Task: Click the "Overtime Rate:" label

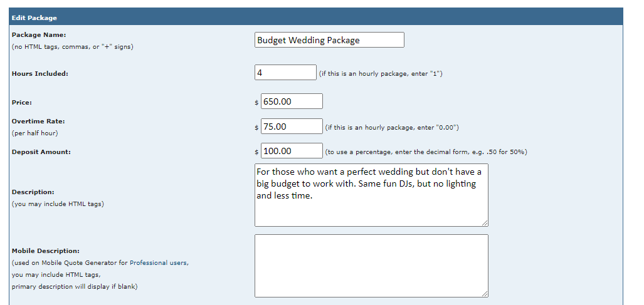Action: 38,121
